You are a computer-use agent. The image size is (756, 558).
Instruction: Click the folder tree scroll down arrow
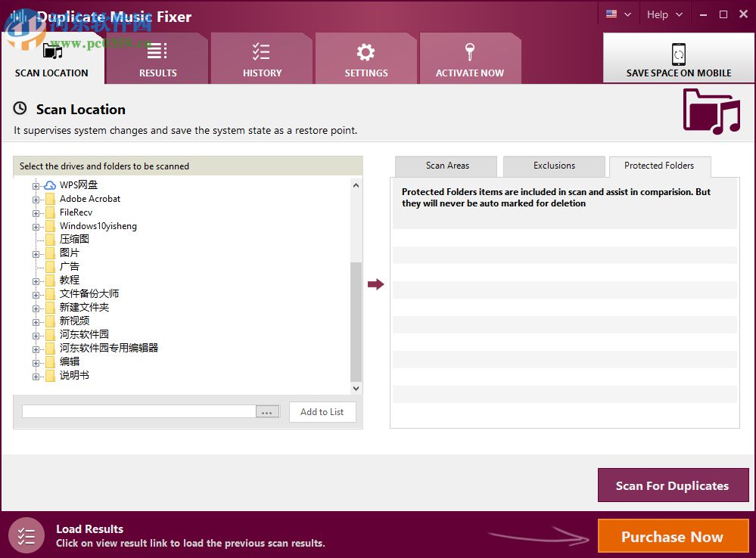pos(356,389)
